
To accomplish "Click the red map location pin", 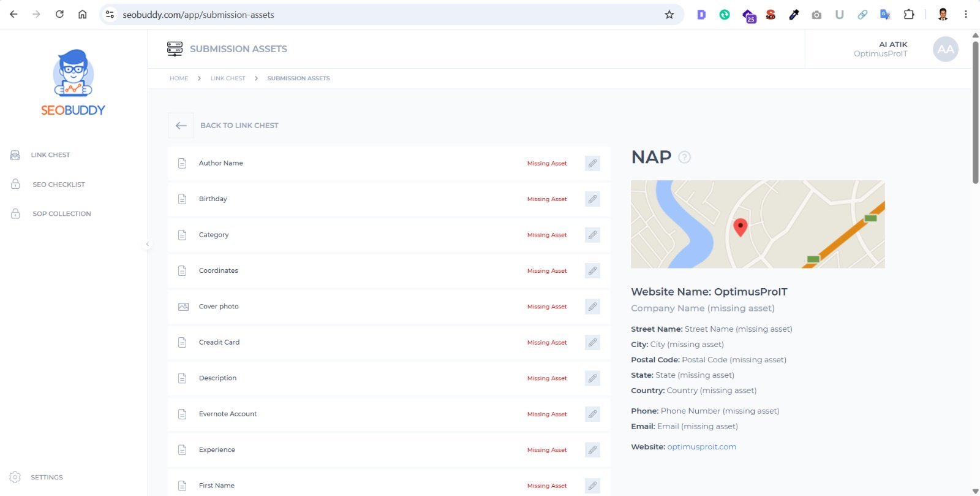I will (x=740, y=227).
